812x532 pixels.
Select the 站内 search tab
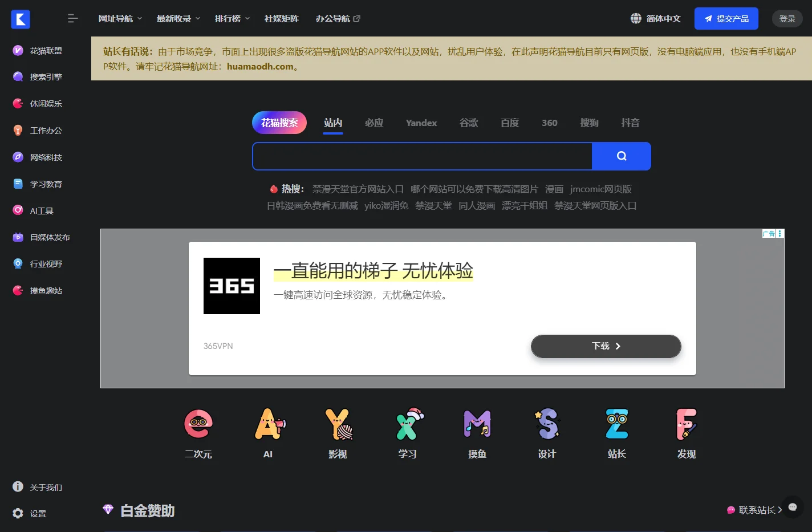coord(333,123)
